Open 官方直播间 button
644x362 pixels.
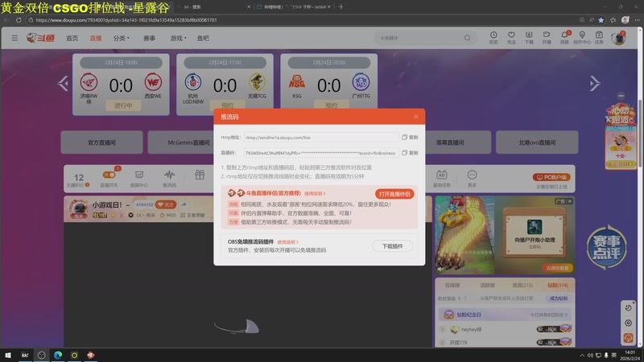[x=102, y=142]
